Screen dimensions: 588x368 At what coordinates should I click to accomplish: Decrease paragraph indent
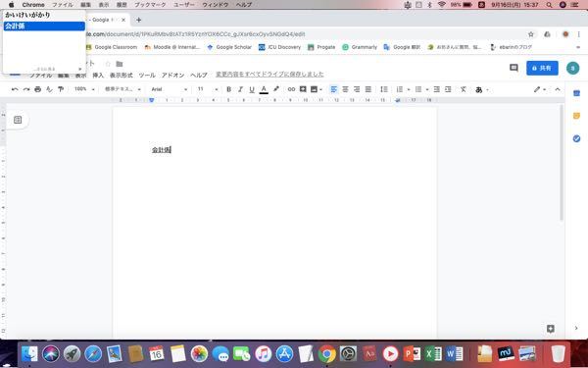coord(436,89)
